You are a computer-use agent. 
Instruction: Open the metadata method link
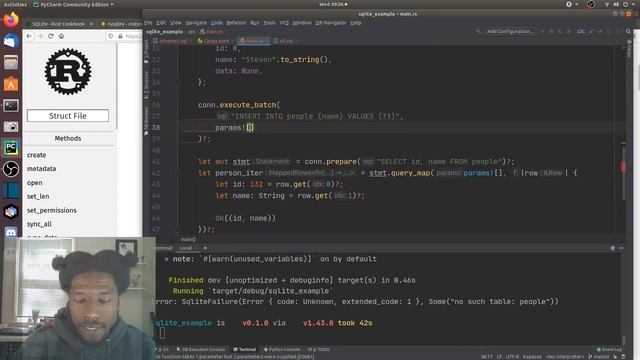point(41,169)
